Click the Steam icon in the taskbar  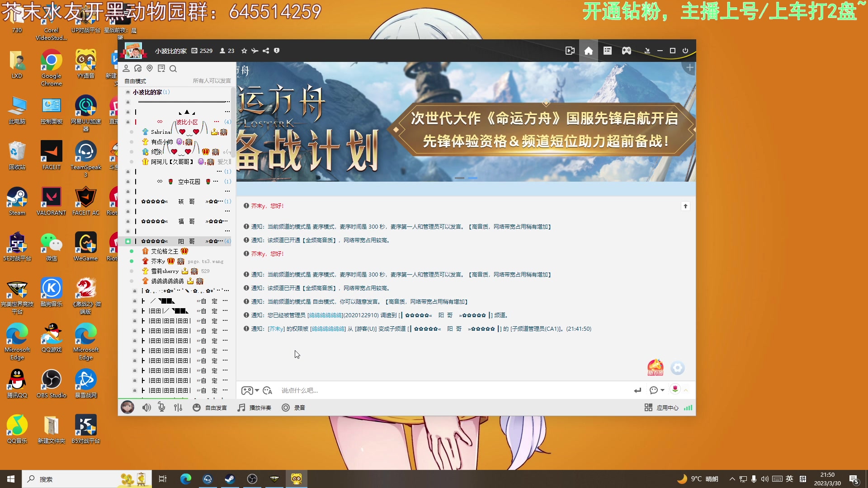pyautogui.click(x=230, y=479)
